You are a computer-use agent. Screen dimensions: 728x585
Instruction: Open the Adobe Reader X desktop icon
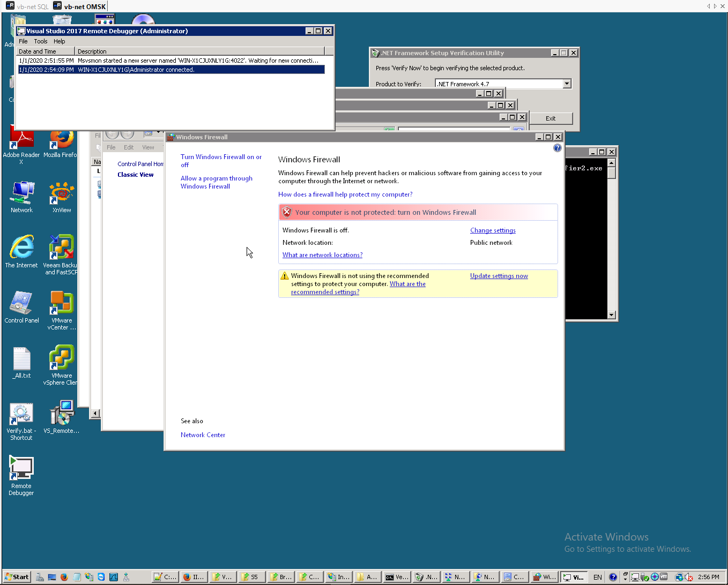(21, 145)
